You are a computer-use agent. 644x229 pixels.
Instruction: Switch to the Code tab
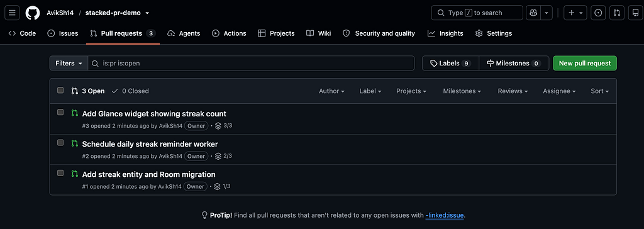click(22, 33)
